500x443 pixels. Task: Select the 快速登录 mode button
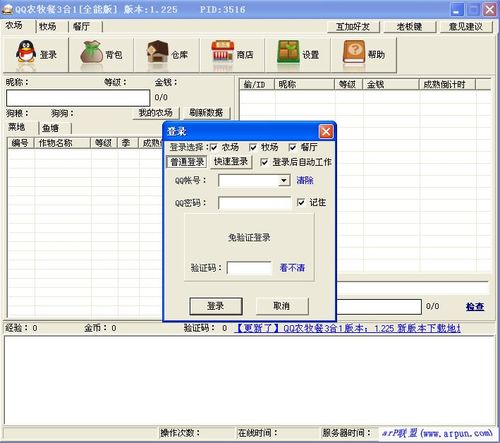coord(231,162)
